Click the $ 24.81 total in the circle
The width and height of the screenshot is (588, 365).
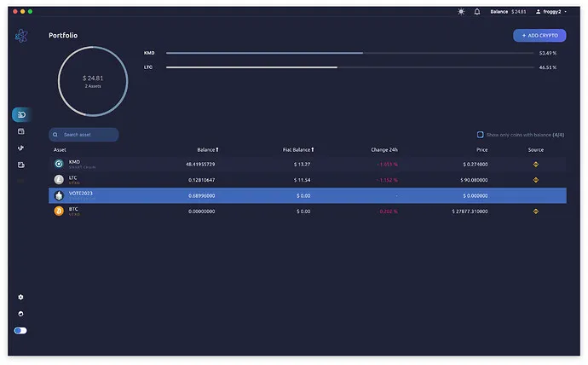click(x=93, y=78)
